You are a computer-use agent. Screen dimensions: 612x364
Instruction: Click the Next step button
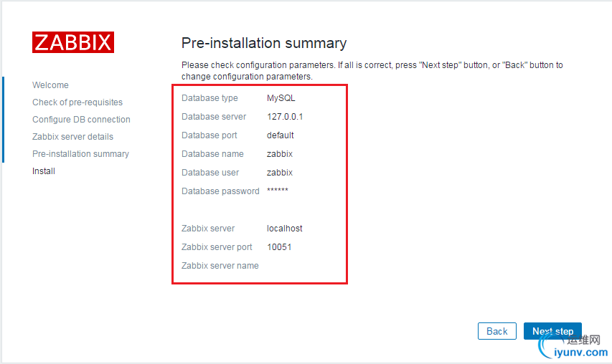pyautogui.click(x=552, y=331)
